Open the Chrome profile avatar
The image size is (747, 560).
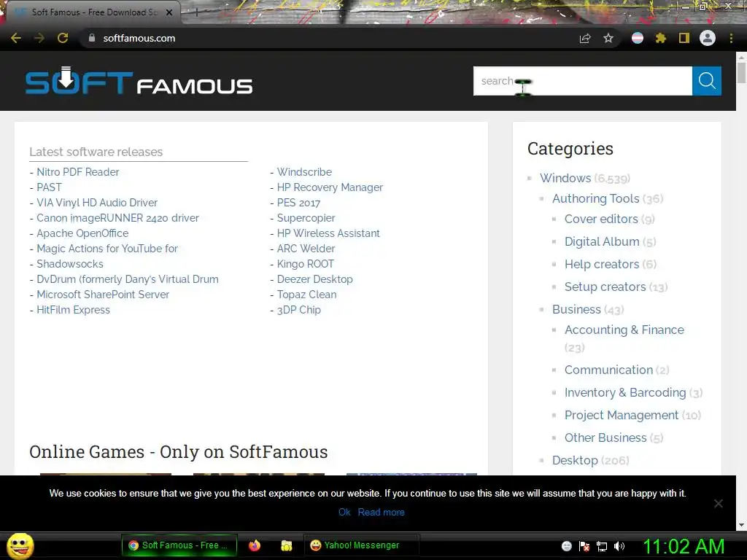[x=708, y=38]
